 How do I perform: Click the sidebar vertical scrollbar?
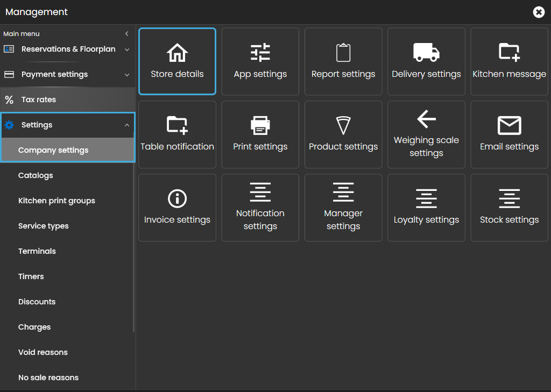coord(133,242)
